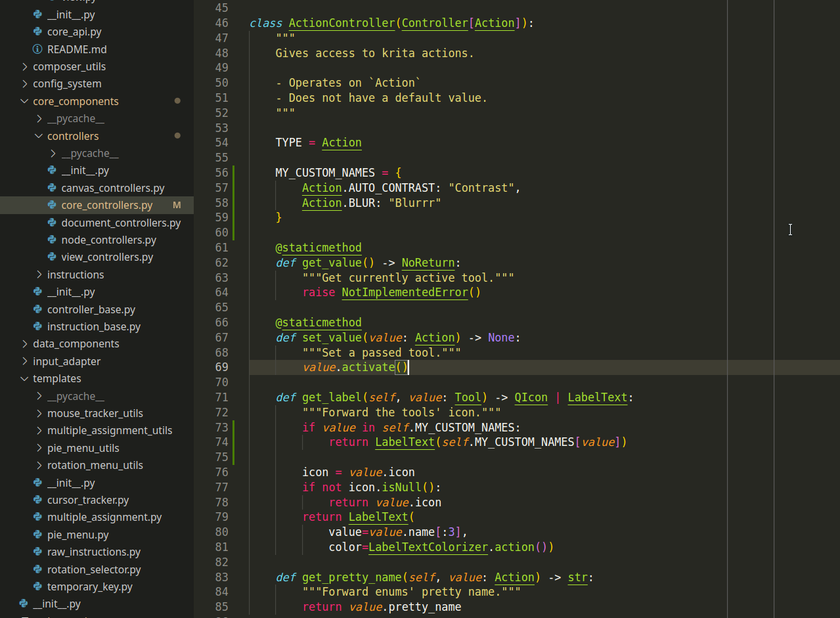
Task: Click Python icon beside node_controllers.py
Action: (x=52, y=240)
